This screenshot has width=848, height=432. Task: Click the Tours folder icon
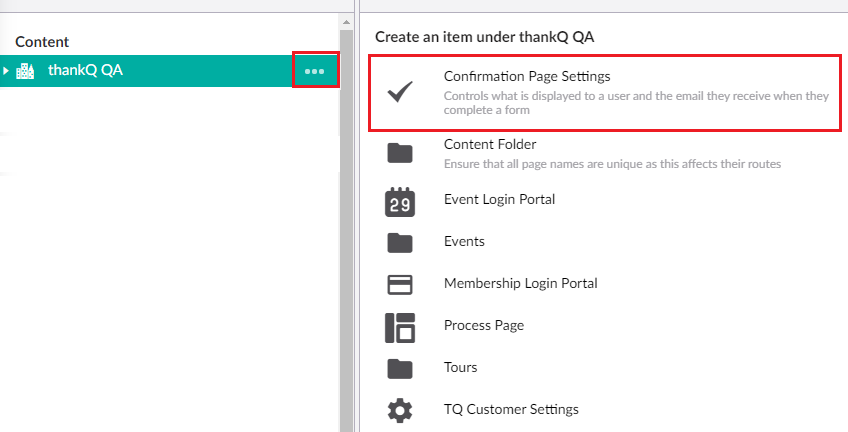tap(400, 369)
